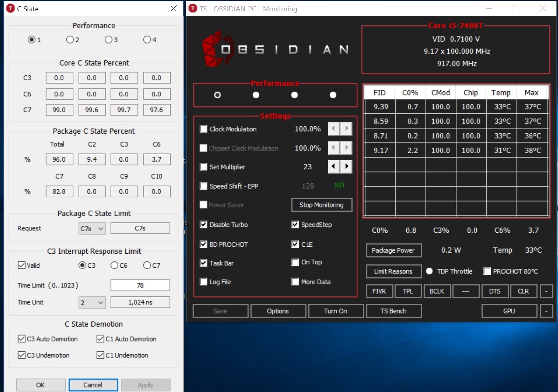
Task: Enable Clock Modulation checkbox
Action: tap(203, 129)
